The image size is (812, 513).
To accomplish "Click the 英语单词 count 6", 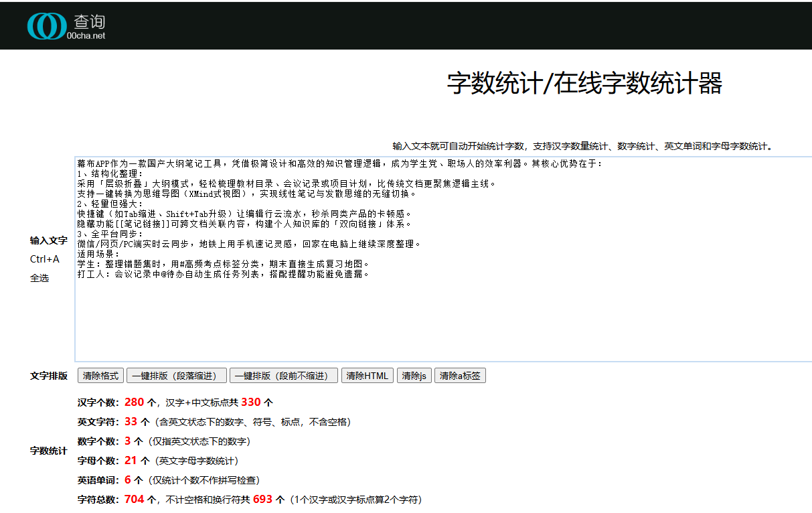I will (x=128, y=480).
